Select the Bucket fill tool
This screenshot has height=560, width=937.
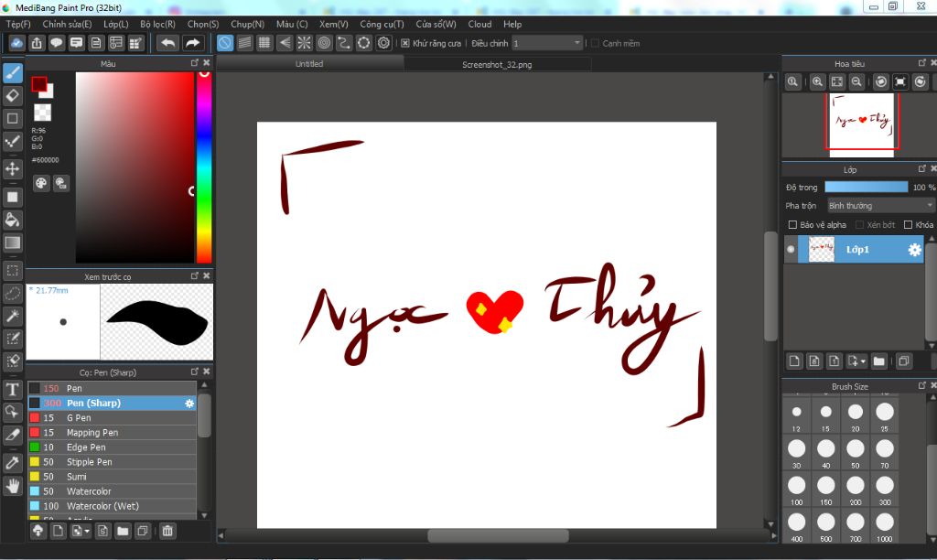tap(13, 220)
